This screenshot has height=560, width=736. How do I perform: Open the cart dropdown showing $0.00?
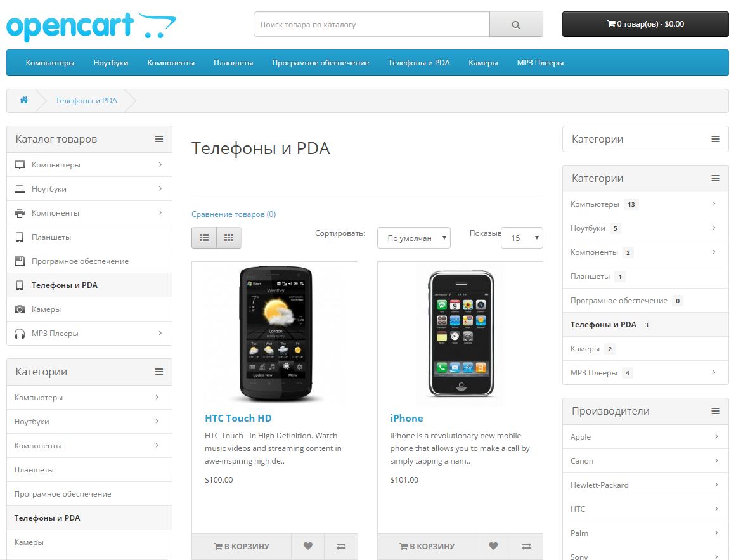[645, 24]
